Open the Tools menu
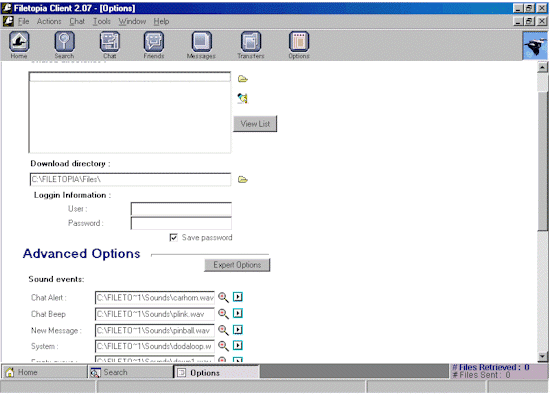 [x=102, y=21]
